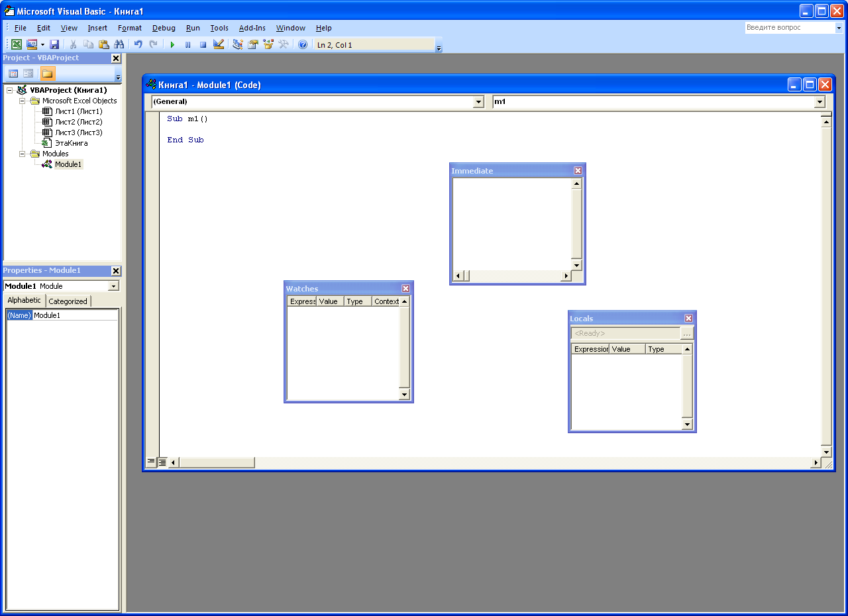Select ЭтаКнига in project tree
Screen dimensions: 848x616
pyautogui.click(x=71, y=143)
